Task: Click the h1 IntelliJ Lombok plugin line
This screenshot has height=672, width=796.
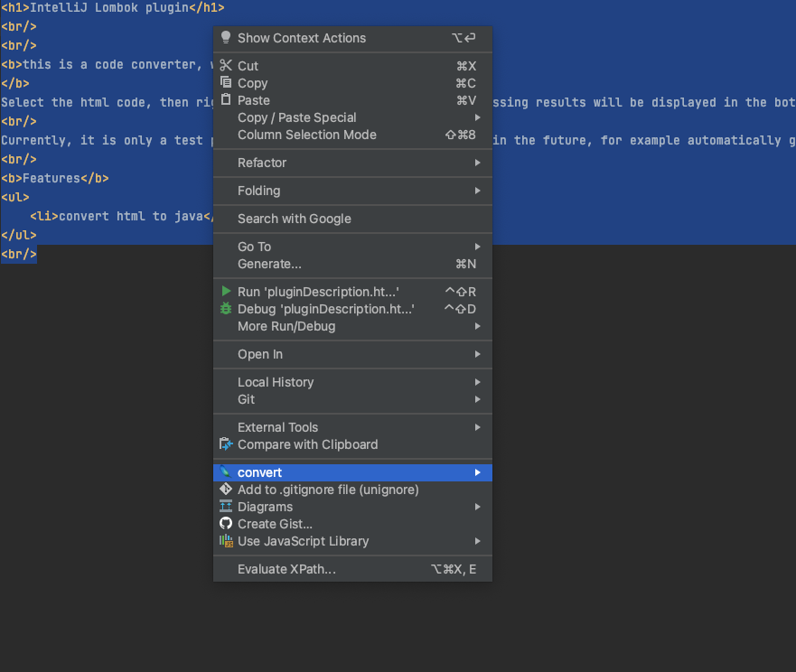Action: coord(113,7)
